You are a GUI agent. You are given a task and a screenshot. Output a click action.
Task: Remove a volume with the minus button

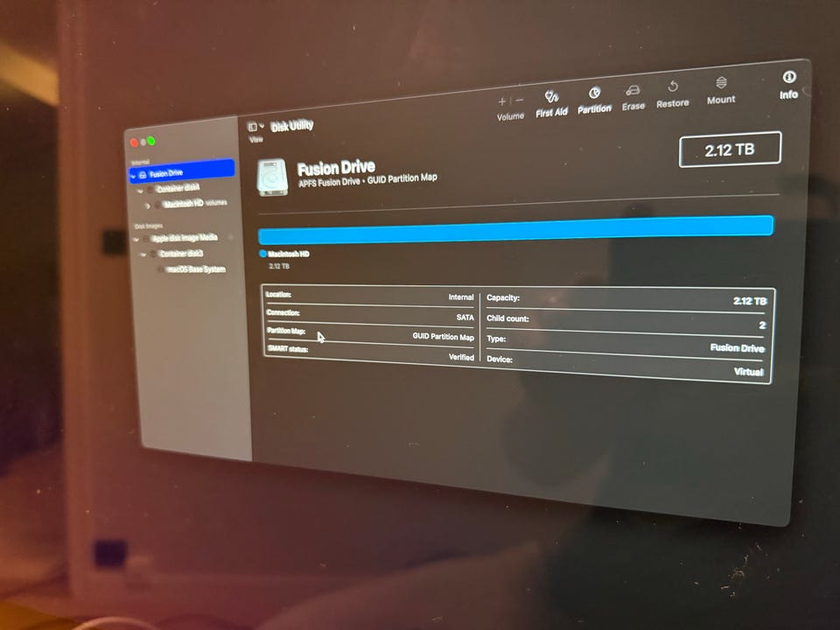coord(520,100)
